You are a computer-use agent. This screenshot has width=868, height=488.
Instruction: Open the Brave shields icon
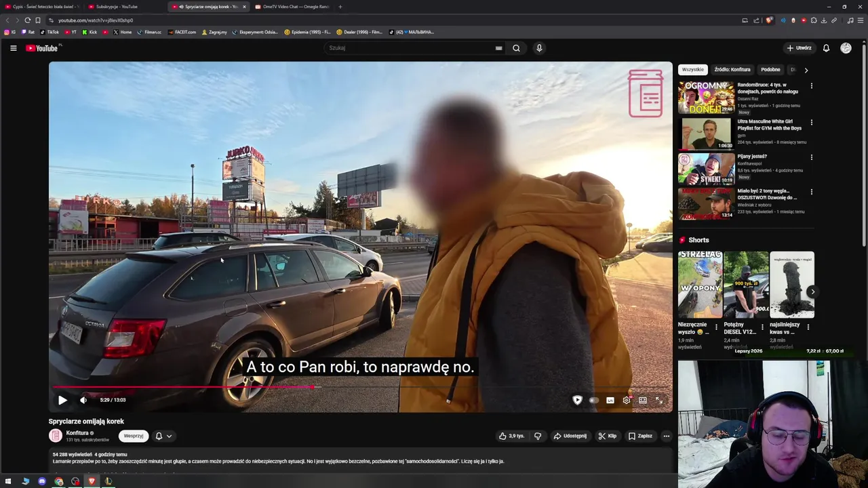[768, 20]
